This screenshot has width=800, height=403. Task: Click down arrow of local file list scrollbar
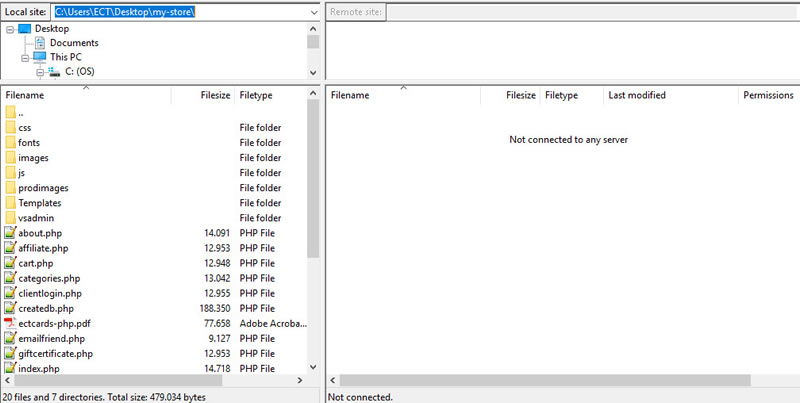[313, 367]
